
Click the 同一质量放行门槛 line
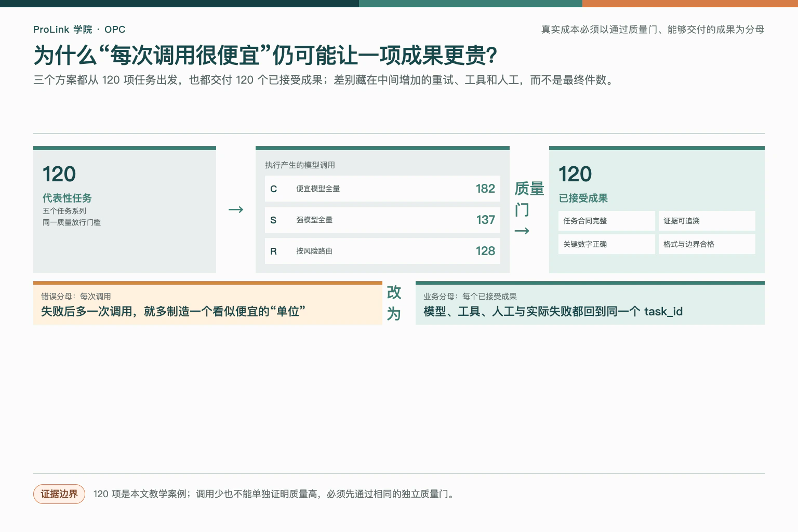(72, 222)
